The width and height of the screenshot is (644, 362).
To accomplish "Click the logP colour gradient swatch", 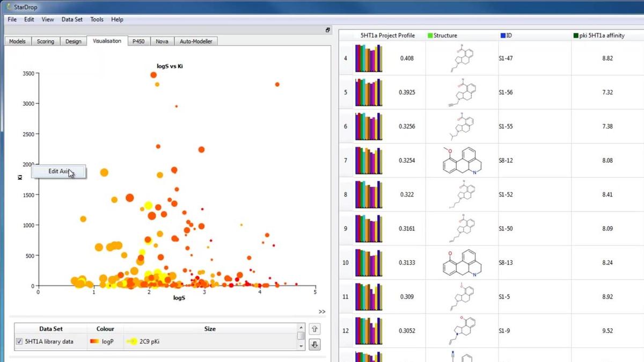I will pos(94,342).
